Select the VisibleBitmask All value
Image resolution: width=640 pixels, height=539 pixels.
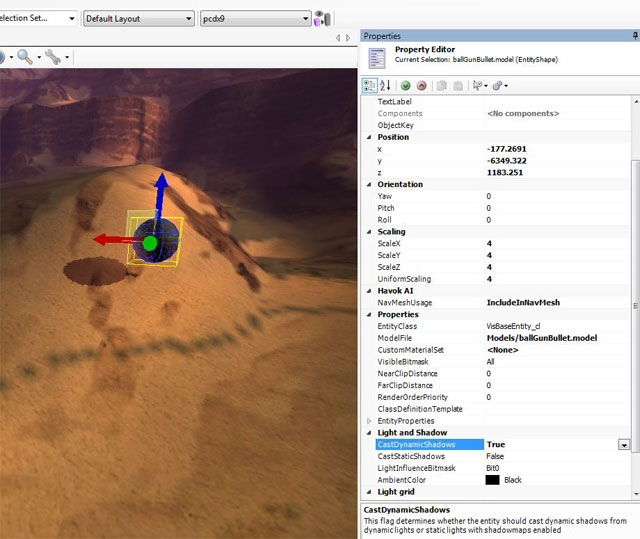(490, 362)
